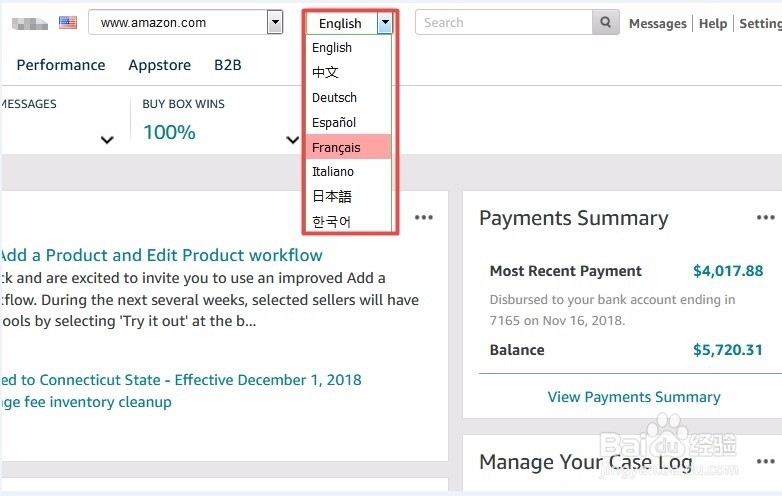
Task: Click the Messages link in the header
Action: (x=657, y=23)
